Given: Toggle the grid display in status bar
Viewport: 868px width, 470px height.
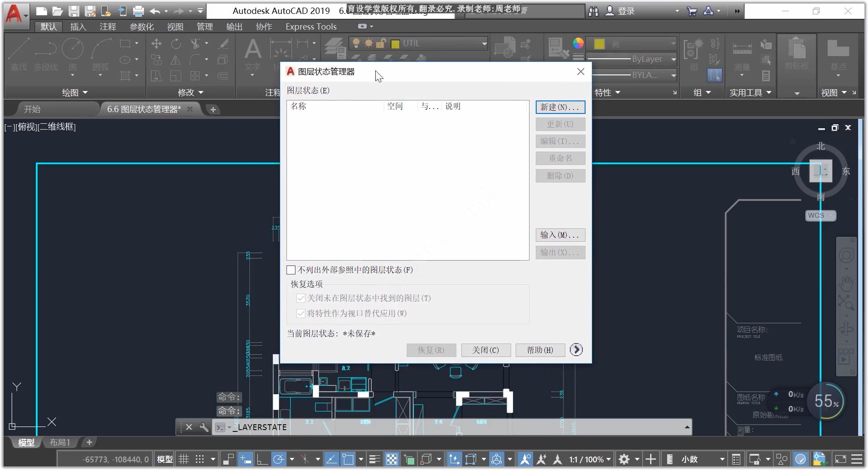Looking at the screenshot, I should pyautogui.click(x=184, y=459).
